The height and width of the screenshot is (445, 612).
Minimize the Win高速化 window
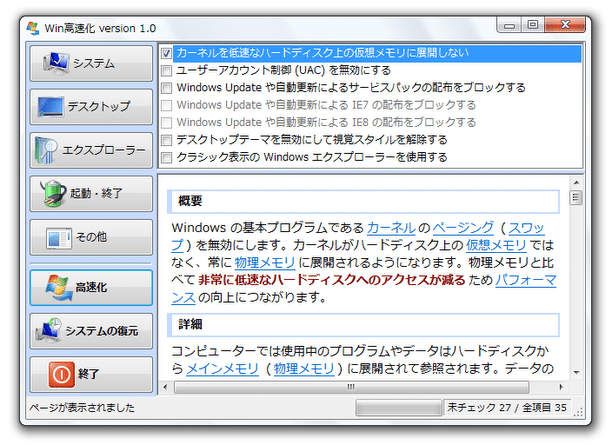tap(509, 25)
